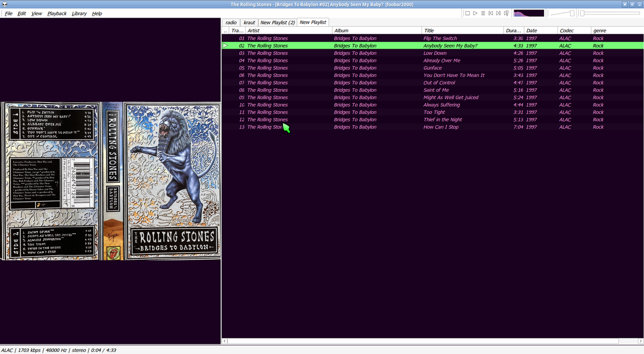
Task: Open the Edit menu
Action: 22,14
